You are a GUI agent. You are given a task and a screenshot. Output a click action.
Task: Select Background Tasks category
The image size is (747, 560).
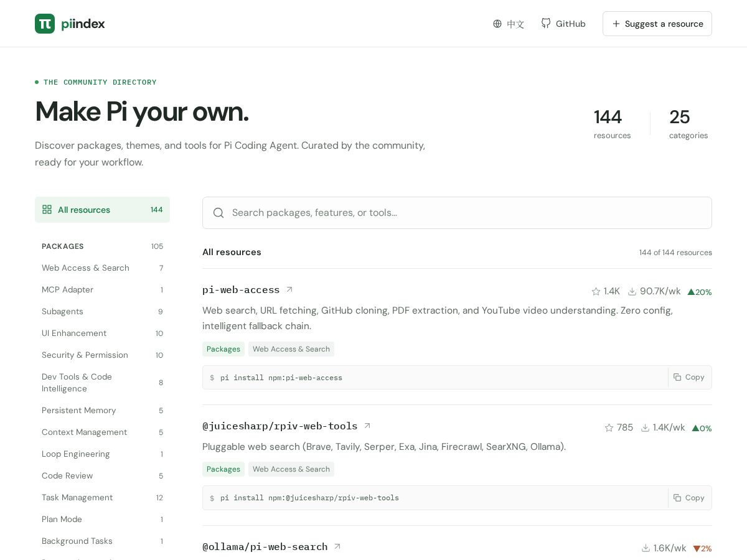tap(102, 541)
